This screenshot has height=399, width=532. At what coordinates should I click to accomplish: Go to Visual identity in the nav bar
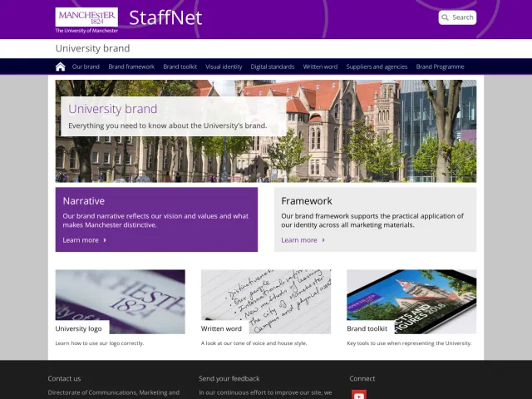[224, 66]
